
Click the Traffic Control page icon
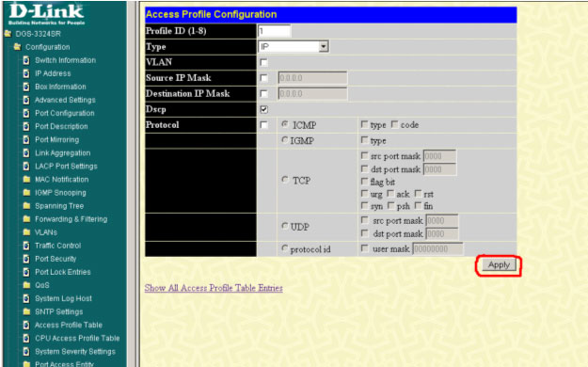coord(26,246)
